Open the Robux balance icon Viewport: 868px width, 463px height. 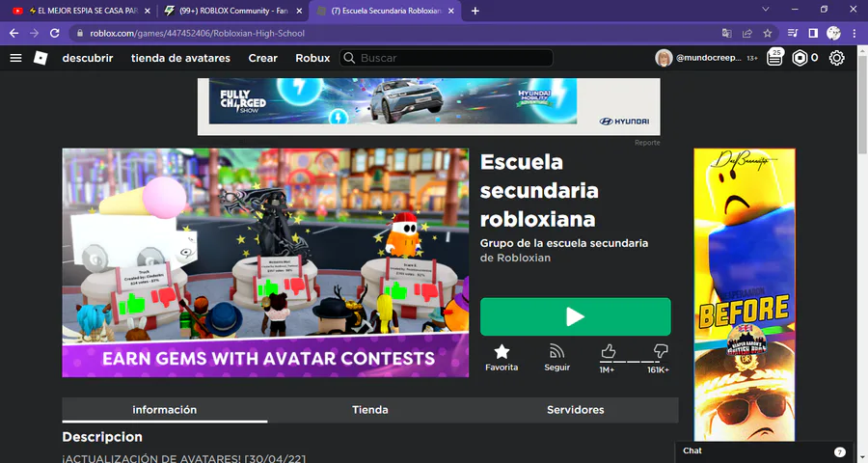coord(800,58)
